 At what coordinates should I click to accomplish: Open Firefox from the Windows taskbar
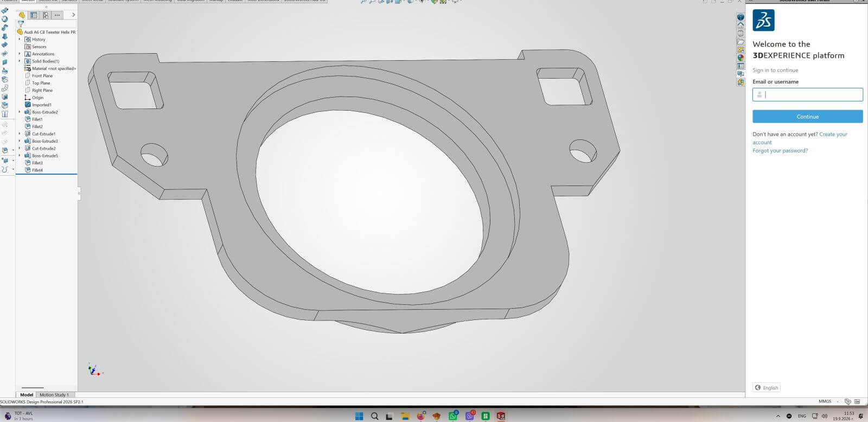(420, 417)
